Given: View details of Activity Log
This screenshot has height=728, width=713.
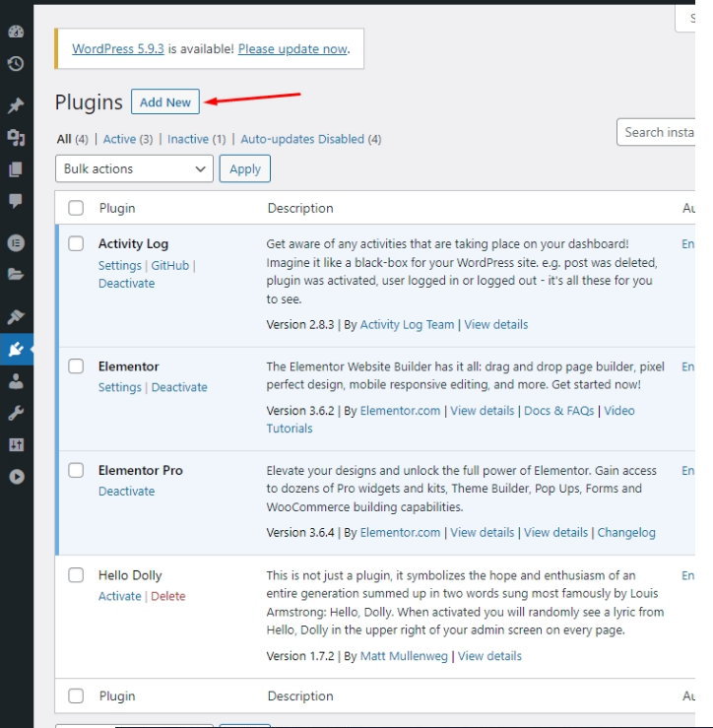Looking at the screenshot, I should click(x=495, y=324).
